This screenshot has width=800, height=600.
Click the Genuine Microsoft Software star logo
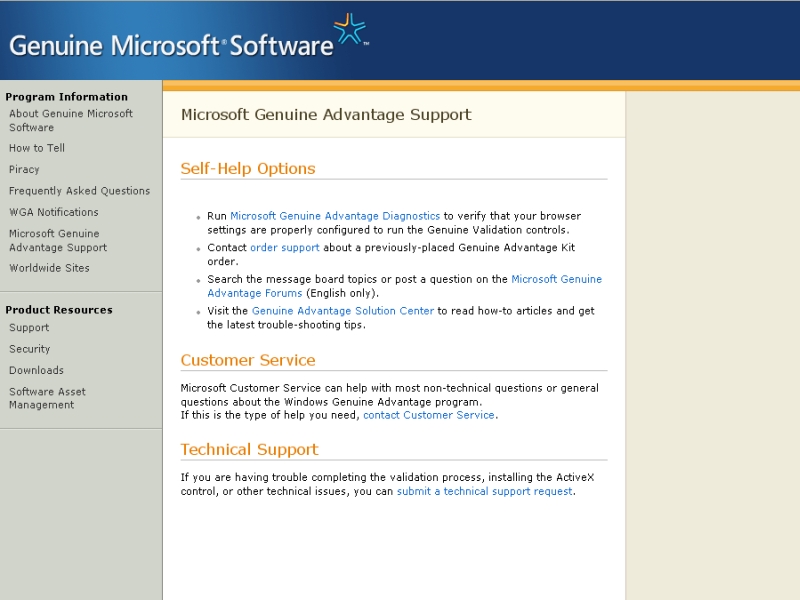coord(350,29)
